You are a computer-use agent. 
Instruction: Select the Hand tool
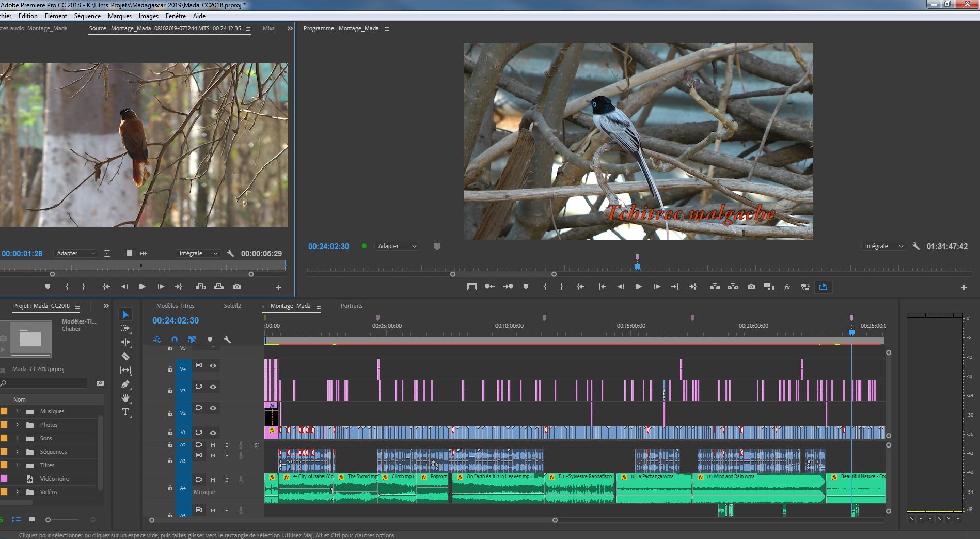[125, 398]
